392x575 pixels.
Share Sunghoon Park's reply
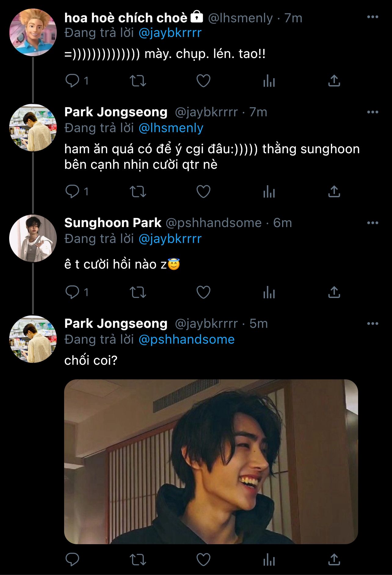[334, 292]
